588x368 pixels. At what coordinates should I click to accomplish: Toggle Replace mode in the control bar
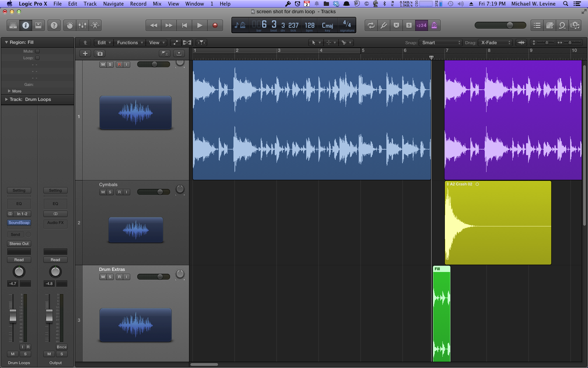[x=396, y=25]
